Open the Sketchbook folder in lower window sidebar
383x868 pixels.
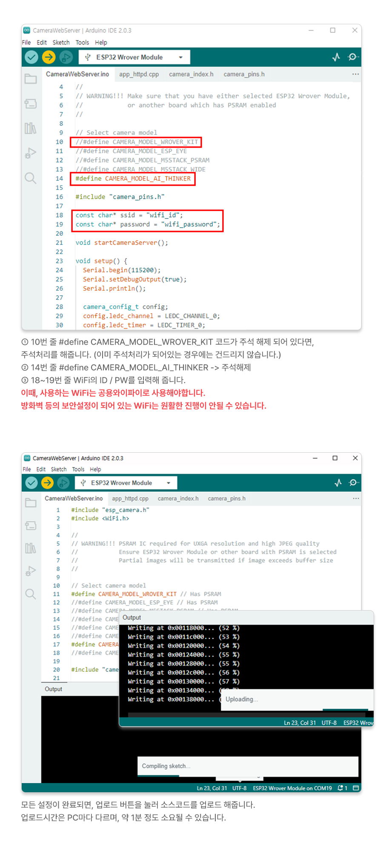pyautogui.click(x=31, y=503)
